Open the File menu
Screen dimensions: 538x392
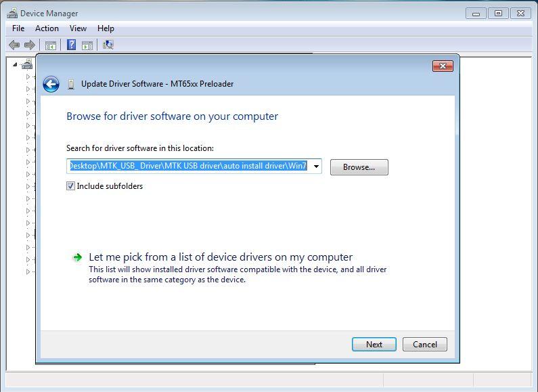click(x=18, y=28)
